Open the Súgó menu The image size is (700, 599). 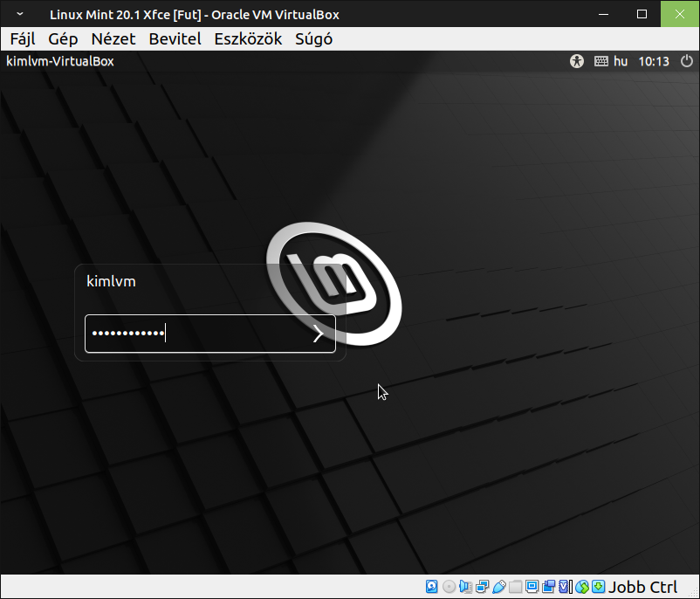point(313,39)
